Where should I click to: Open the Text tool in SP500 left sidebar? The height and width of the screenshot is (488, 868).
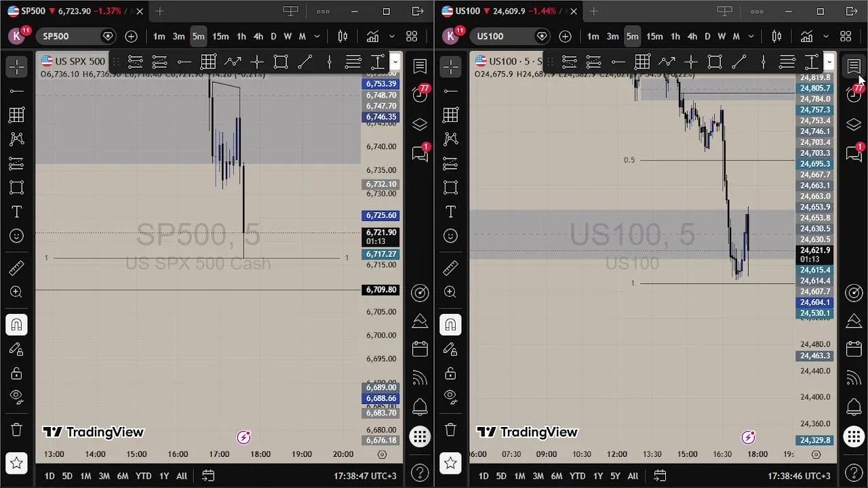click(17, 212)
